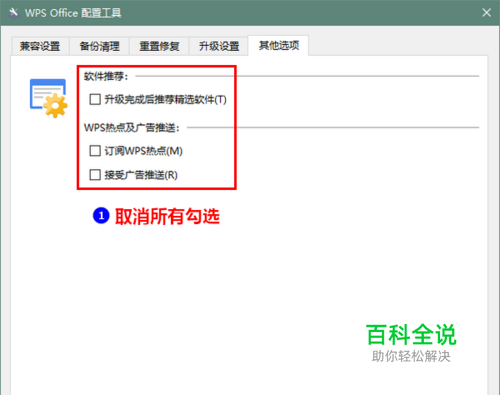Click the WPS热点及广告推送 section label
The image size is (500, 395).
(132, 128)
